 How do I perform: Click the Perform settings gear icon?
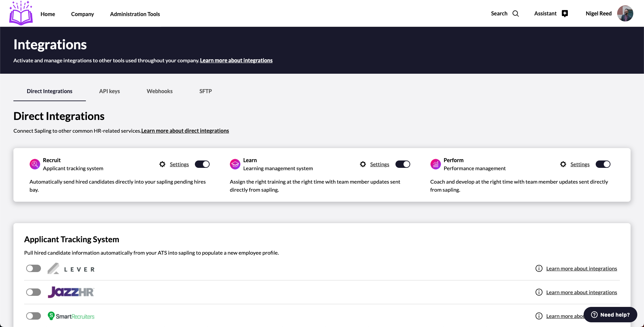point(563,164)
